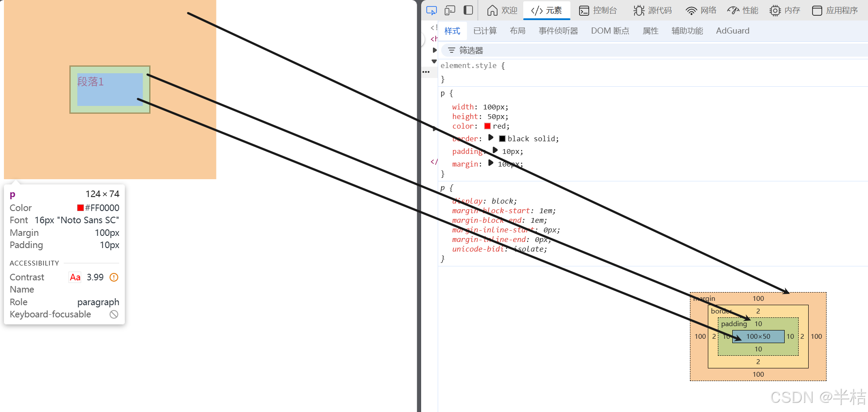The width and height of the screenshot is (868, 412).
Task: Expand the border shorthand property triangle
Action: click(x=491, y=138)
